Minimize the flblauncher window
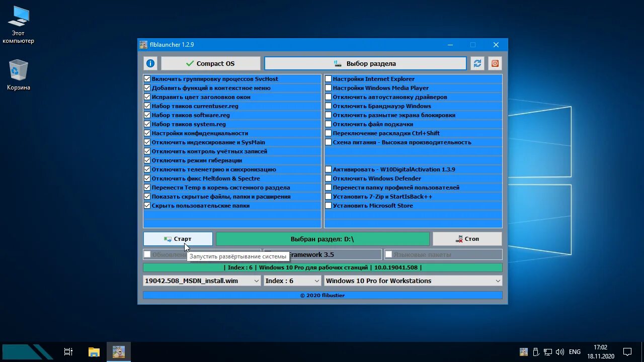Image resolution: width=644 pixels, height=362 pixels. 450,45
